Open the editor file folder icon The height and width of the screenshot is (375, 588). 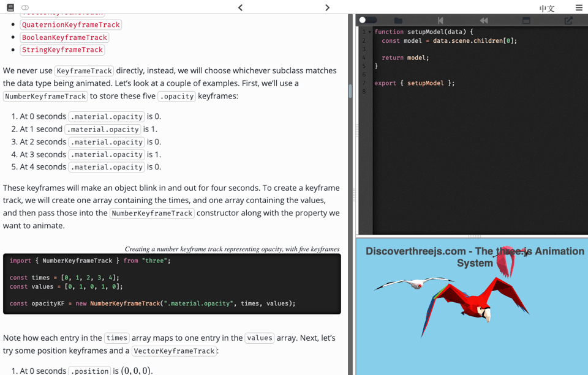[x=398, y=20]
